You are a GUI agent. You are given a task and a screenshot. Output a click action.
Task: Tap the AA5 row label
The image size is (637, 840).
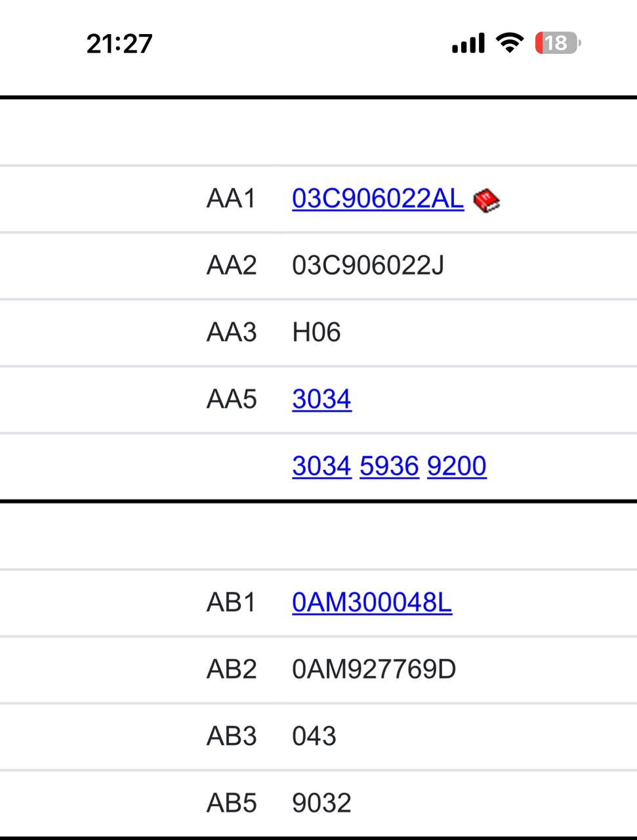231,399
